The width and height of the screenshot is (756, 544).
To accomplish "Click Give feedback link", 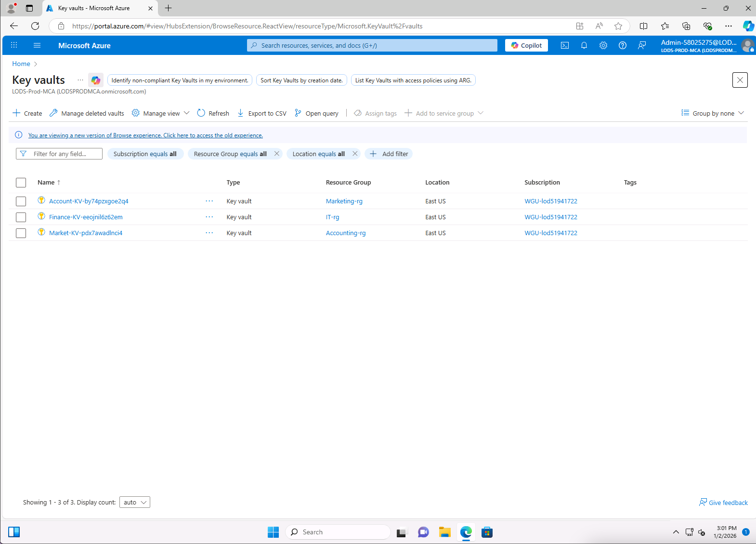I will coord(723,503).
